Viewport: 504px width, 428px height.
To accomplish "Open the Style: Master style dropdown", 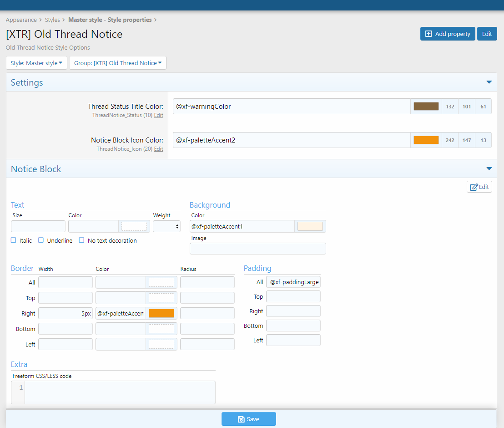I will 36,63.
